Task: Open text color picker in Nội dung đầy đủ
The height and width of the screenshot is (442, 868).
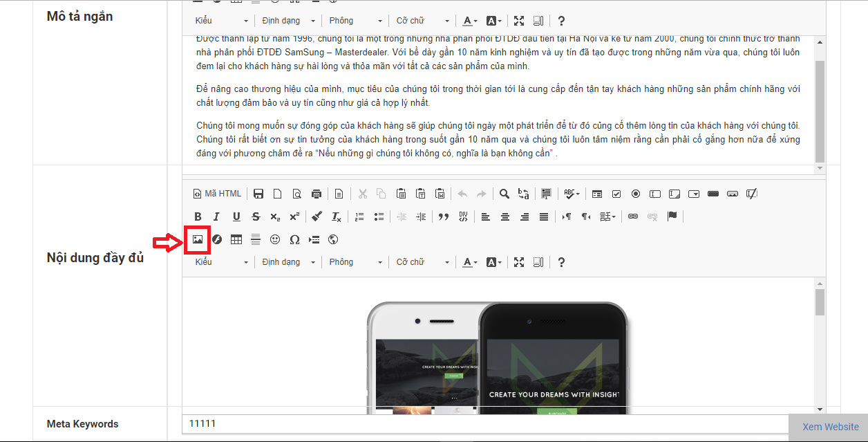Action: coord(470,262)
